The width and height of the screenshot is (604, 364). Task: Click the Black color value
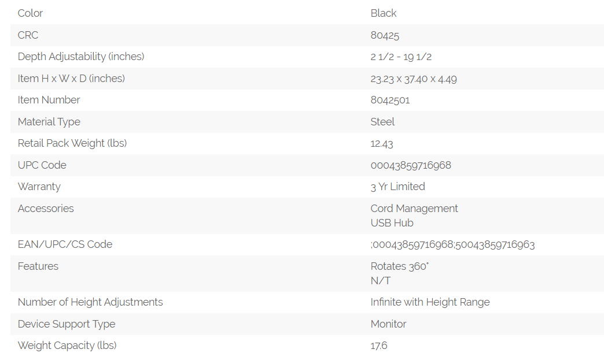(384, 13)
